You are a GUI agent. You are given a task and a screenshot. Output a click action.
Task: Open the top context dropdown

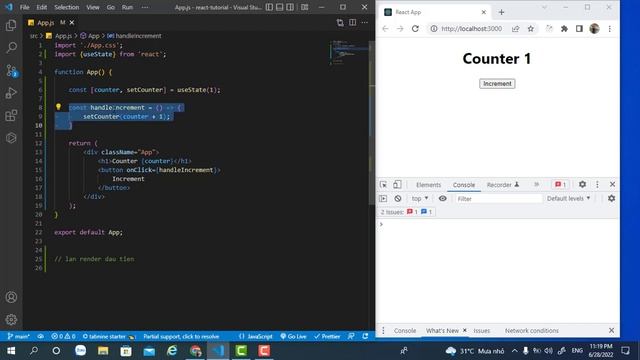click(x=420, y=198)
